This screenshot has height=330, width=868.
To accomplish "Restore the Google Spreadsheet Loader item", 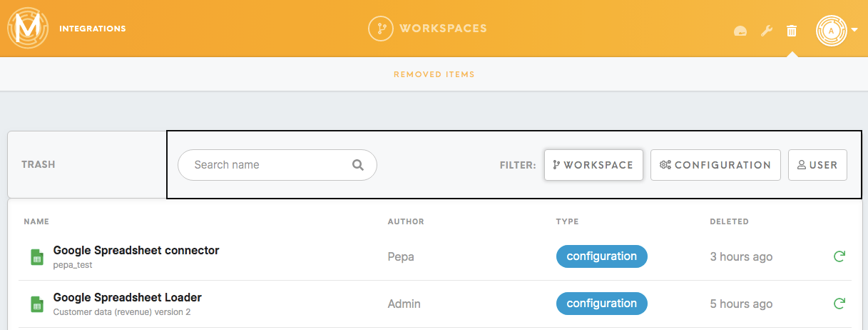I will tap(839, 304).
